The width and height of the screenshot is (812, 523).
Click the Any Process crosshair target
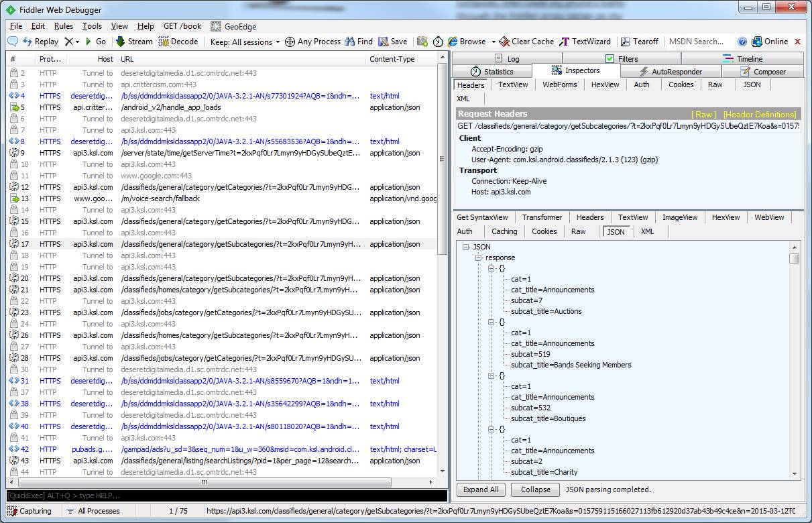tap(312, 42)
